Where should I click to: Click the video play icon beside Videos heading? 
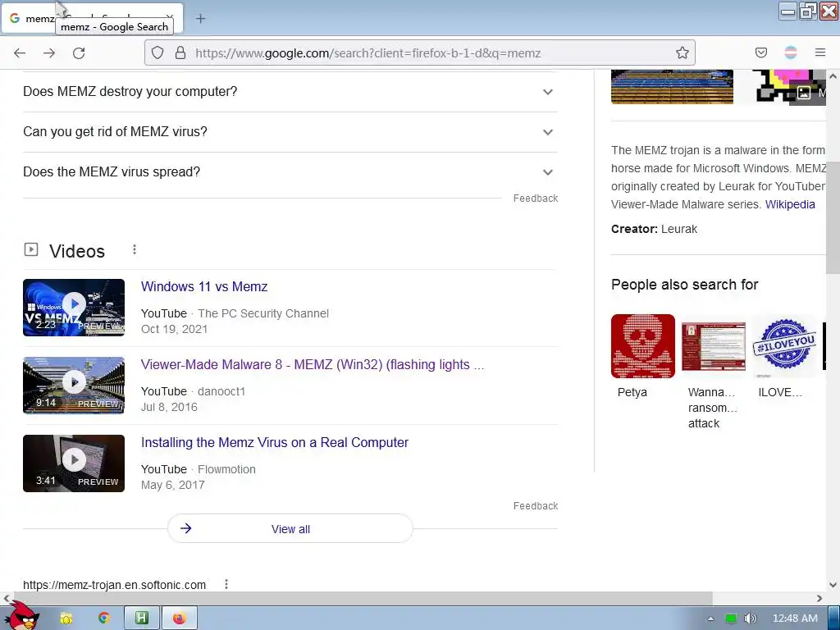click(x=31, y=249)
